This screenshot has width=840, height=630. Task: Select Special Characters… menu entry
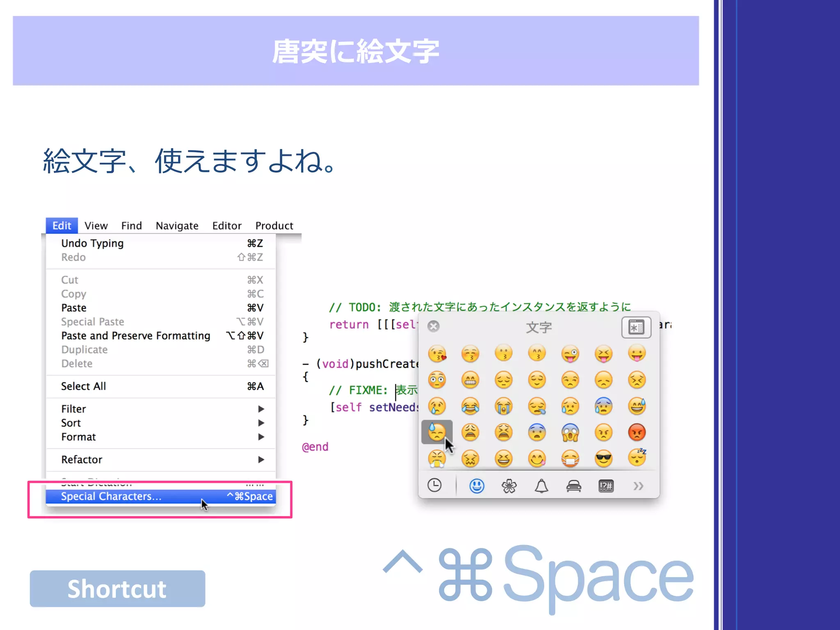[161, 496]
